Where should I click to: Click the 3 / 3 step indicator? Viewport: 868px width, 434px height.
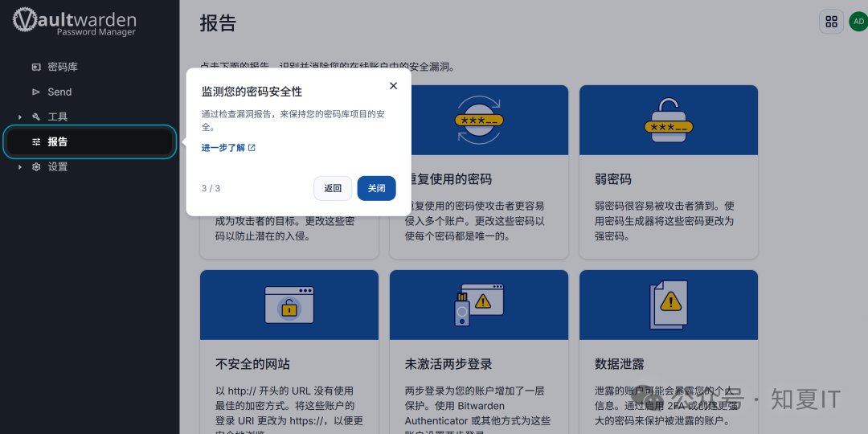coord(211,188)
